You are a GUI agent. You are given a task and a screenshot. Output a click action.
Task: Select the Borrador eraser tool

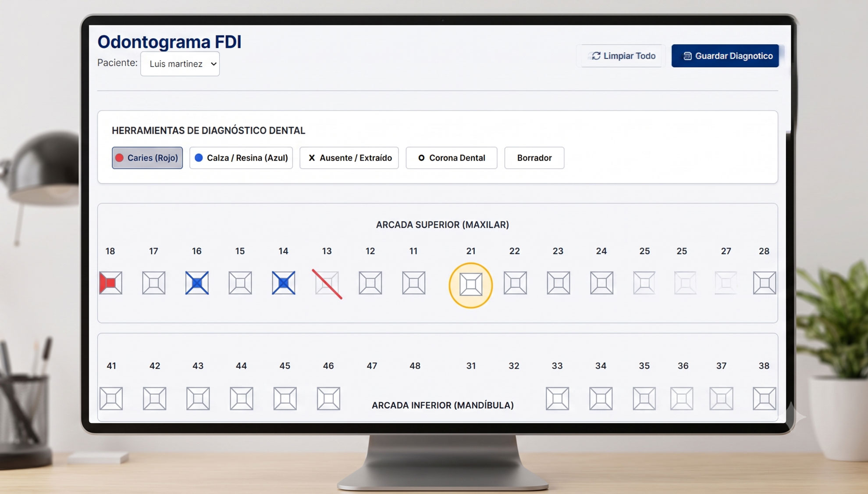point(534,158)
